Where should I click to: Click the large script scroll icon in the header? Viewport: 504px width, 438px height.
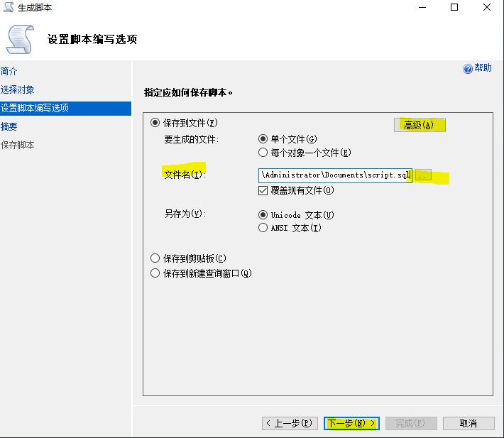coord(21,40)
